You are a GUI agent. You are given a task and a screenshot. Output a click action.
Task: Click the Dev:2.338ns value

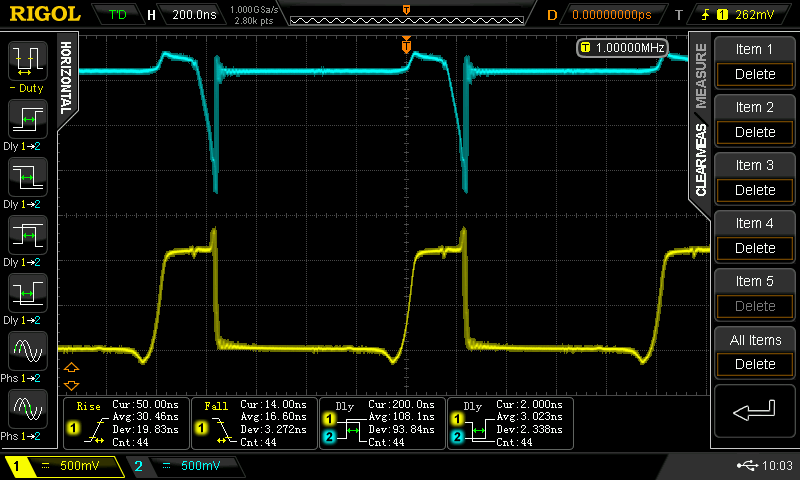click(x=530, y=430)
